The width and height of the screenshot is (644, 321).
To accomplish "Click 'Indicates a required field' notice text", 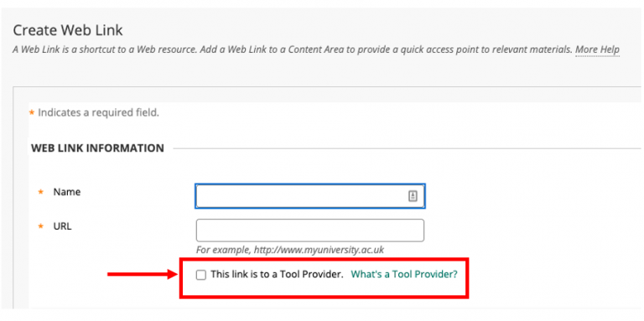I will (99, 112).
